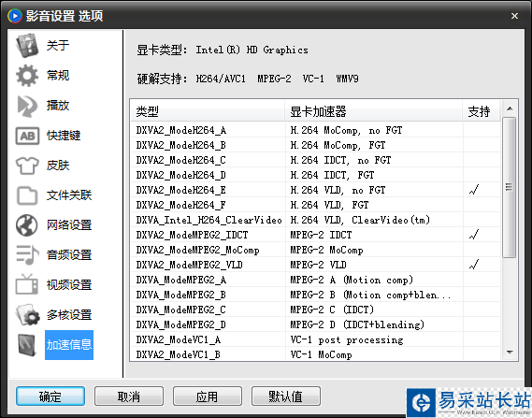Image resolution: width=532 pixels, height=418 pixels.
Task: Click the 'Intel(R) HD Graphics' text
Action: pyautogui.click(x=252, y=50)
